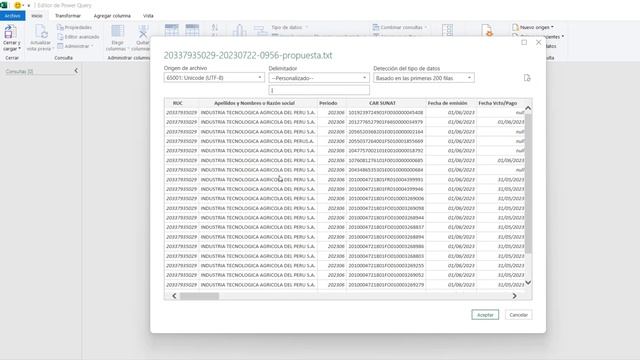Image resolution: width=640 pixels, height=360 pixels.
Task: Click the preview scroll-left arrow
Action: click(x=174, y=296)
